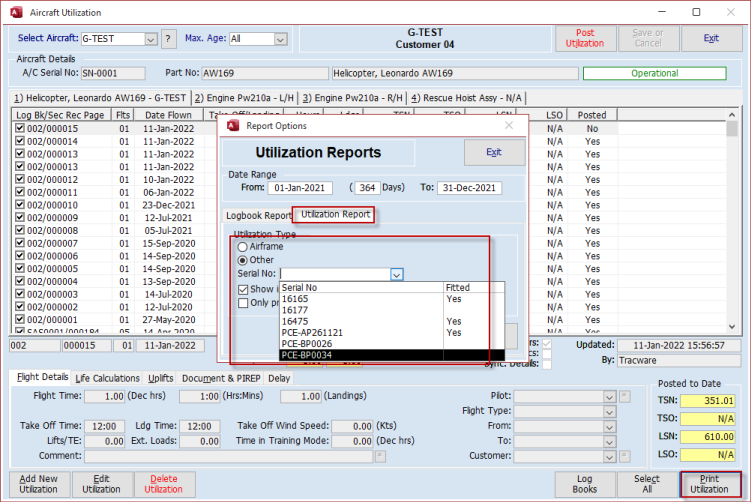Click the Comment input field
The height and width of the screenshot is (502, 751).
pos(229,456)
